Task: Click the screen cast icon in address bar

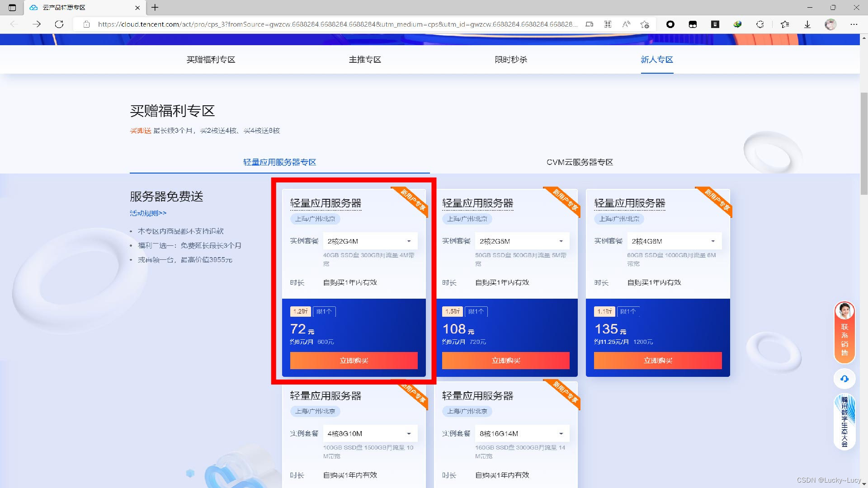Action: tap(590, 24)
